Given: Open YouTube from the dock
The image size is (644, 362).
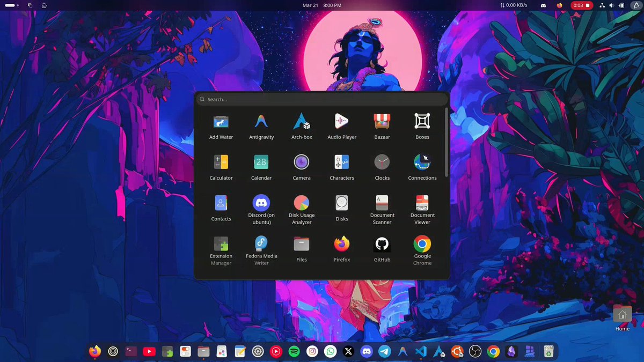Looking at the screenshot, I should pos(149,352).
